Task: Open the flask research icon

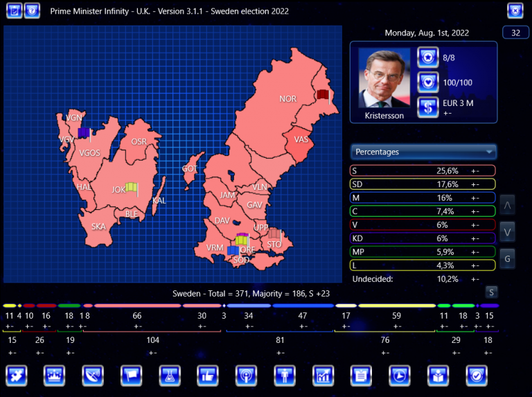Action: click(169, 376)
